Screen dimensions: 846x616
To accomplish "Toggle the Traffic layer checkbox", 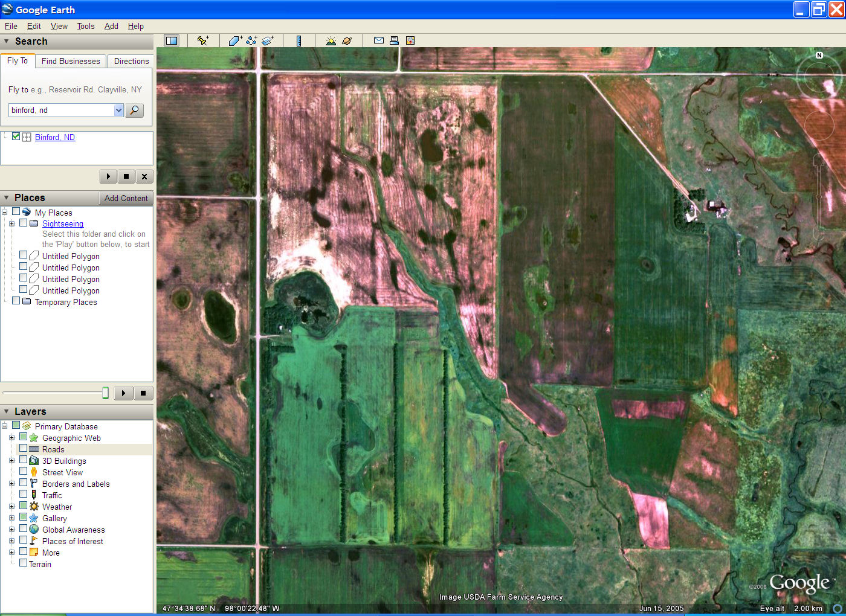I will point(24,495).
